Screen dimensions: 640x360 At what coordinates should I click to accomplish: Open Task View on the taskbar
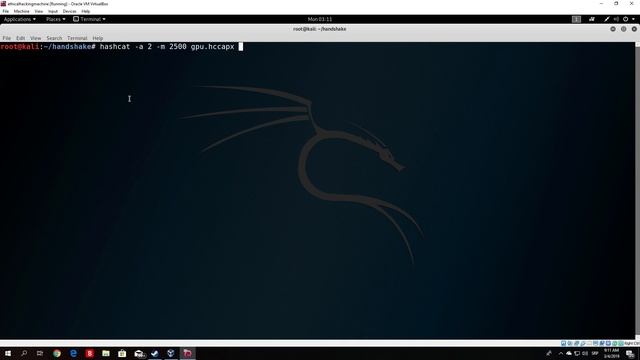click(40, 353)
